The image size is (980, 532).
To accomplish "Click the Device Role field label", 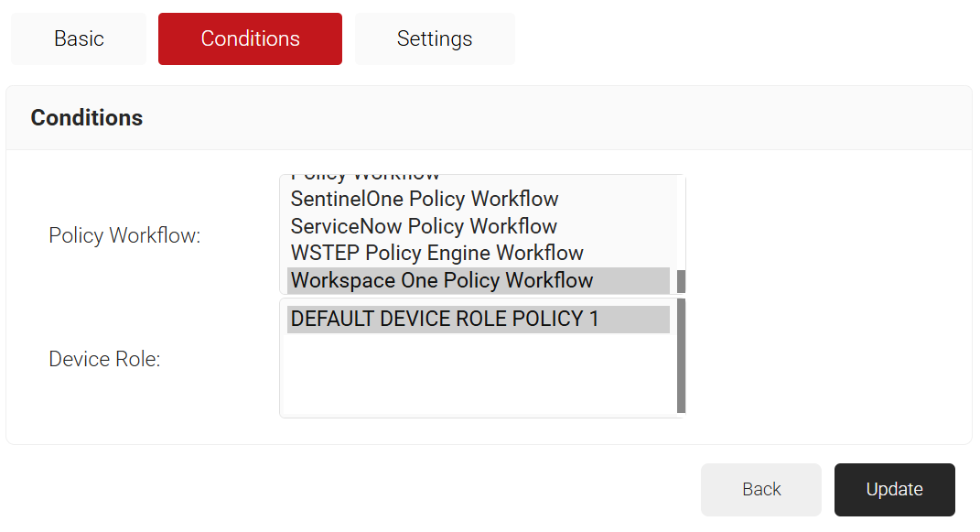I will [x=104, y=360].
